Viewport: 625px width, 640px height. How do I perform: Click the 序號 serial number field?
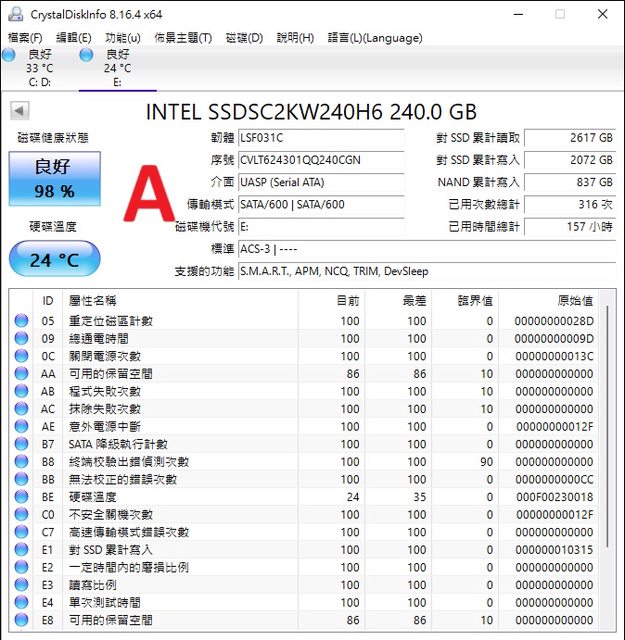point(320,160)
